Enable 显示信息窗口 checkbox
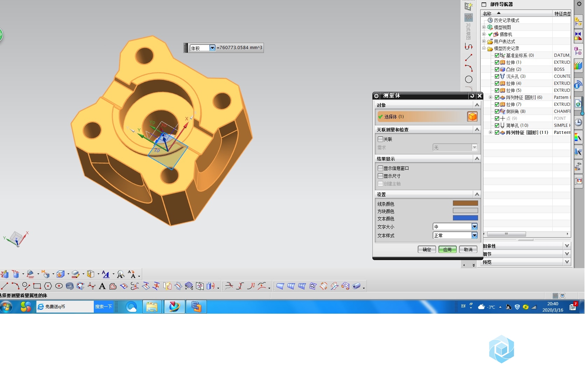588x368 pixels. tap(380, 168)
